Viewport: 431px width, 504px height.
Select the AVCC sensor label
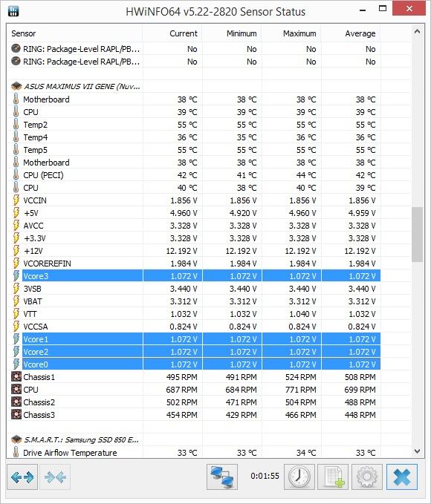pyautogui.click(x=33, y=226)
